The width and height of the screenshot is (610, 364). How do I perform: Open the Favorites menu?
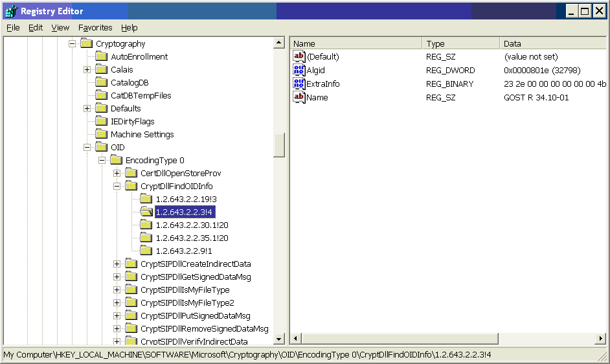(x=95, y=28)
